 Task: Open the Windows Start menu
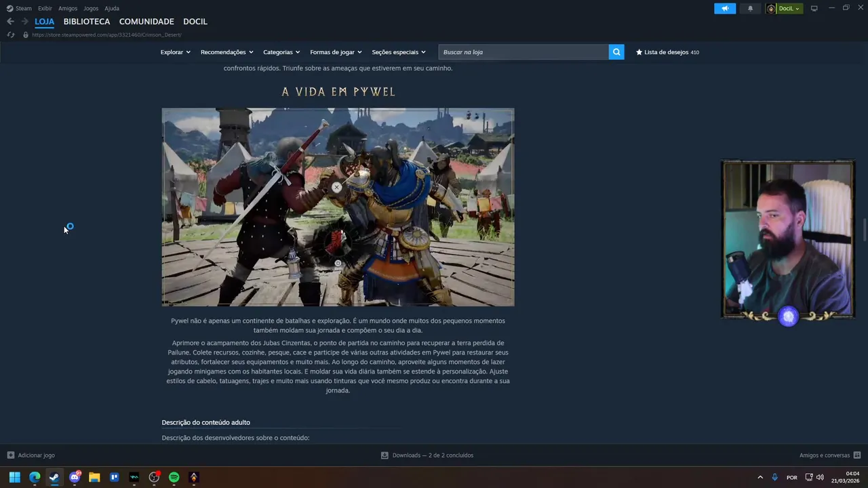tap(14, 477)
